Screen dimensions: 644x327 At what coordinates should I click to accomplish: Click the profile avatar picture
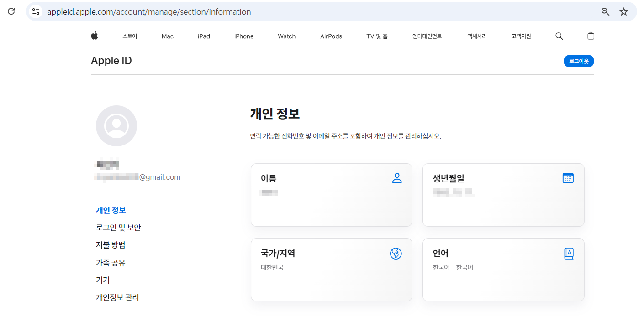pyautogui.click(x=116, y=126)
